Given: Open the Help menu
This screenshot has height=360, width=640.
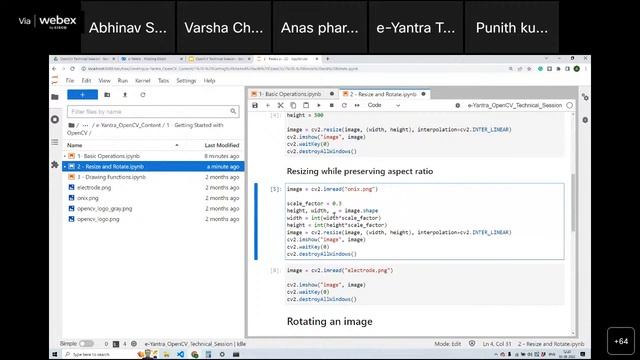Looking at the screenshot, I should (x=209, y=81).
